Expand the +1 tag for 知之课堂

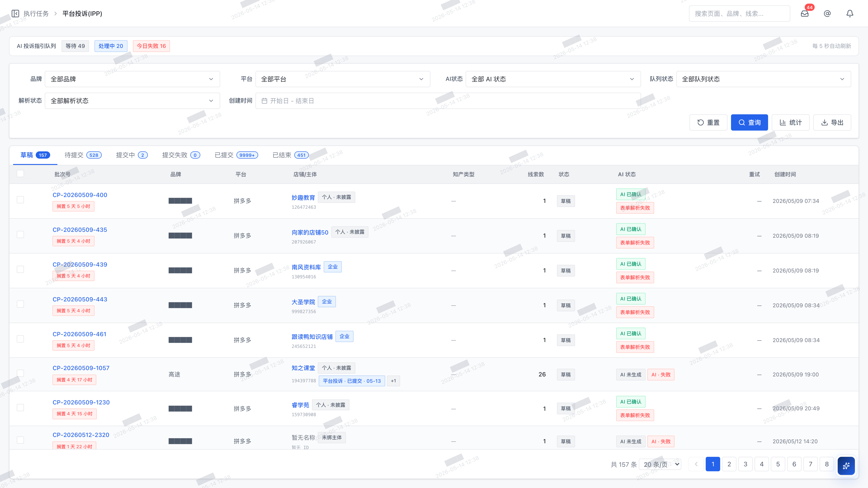tap(393, 381)
